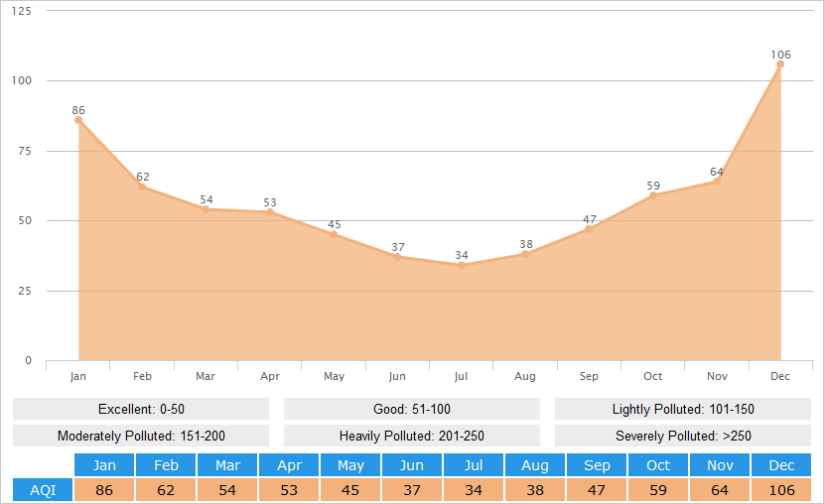
Task: Select the May data point labeled 45
Action: pyautogui.click(x=334, y=235)
